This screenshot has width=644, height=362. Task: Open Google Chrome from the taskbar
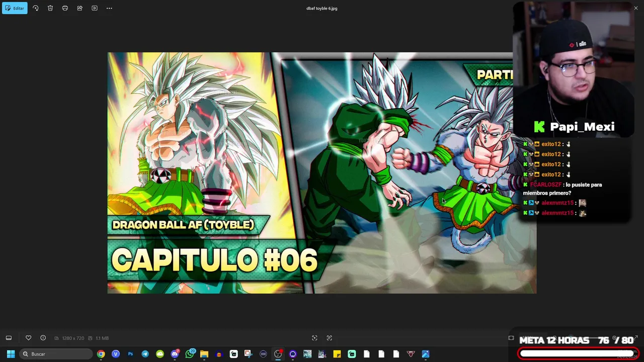click(x=101, y=354)
